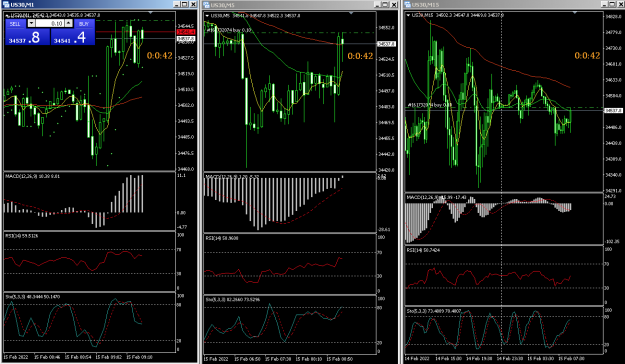Click the current price tag on M15 price axis

pyautogui.click(x=614, y=110)
